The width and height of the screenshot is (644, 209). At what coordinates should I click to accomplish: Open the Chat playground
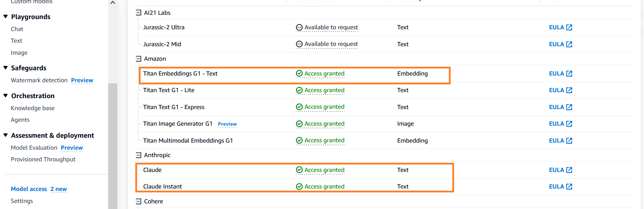(x=17, y=29)
